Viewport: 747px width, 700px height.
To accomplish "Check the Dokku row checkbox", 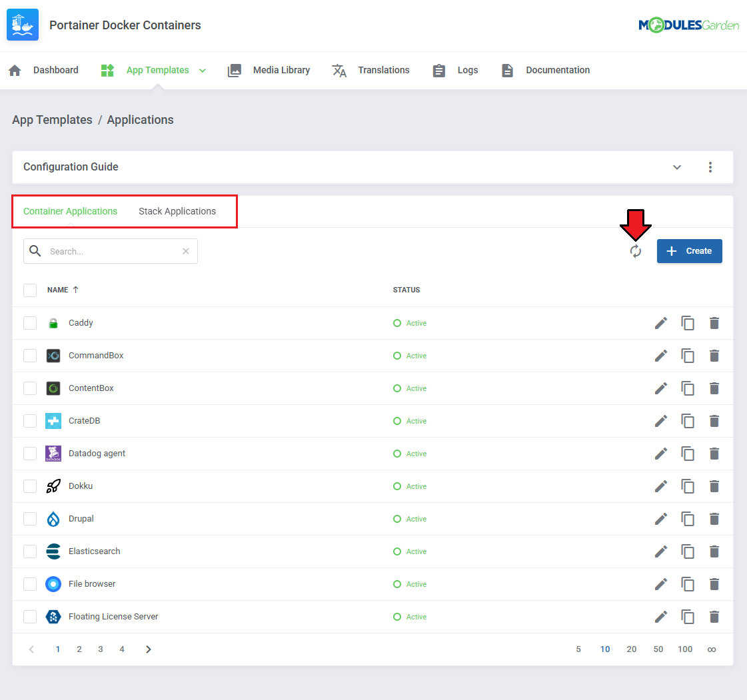I will [x=30, y=486].
